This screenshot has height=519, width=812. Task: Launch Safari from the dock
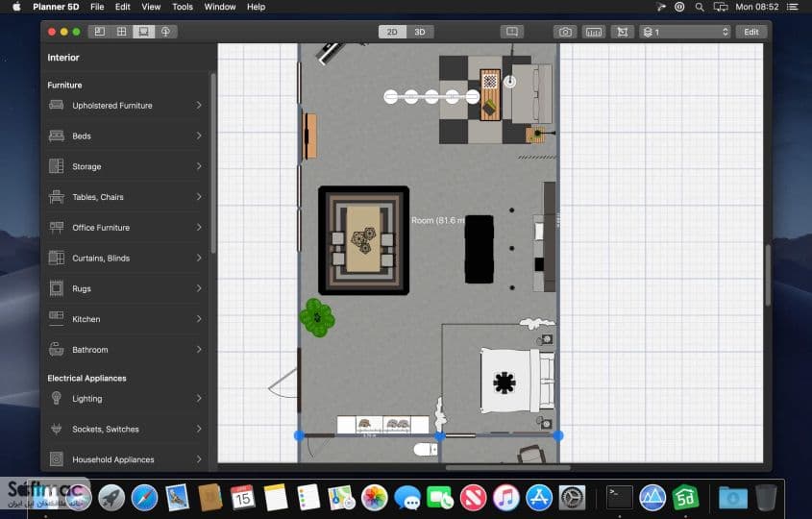144,498
